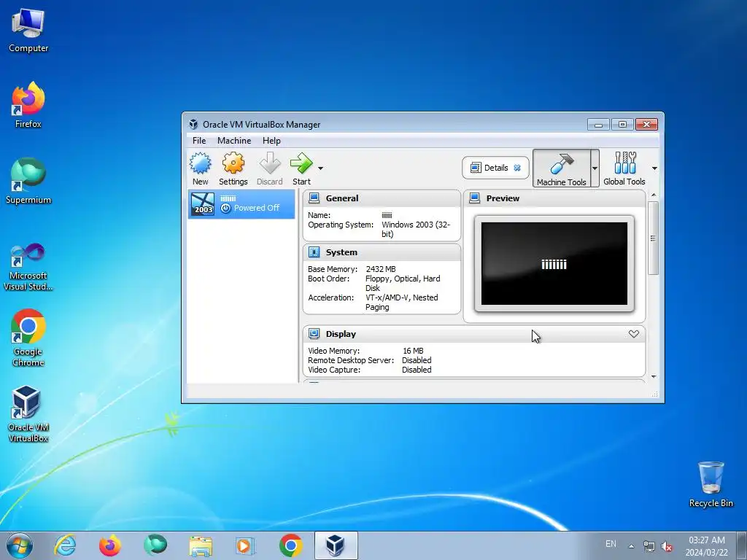Click the network tray icon
This screenshot has height=560, width=747.
coord(649,546)
